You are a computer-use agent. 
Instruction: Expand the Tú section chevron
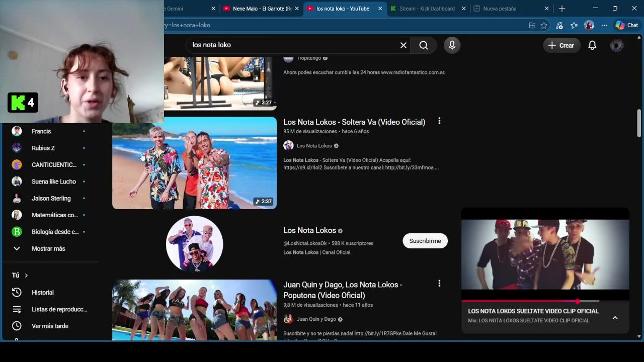point(26,276)
